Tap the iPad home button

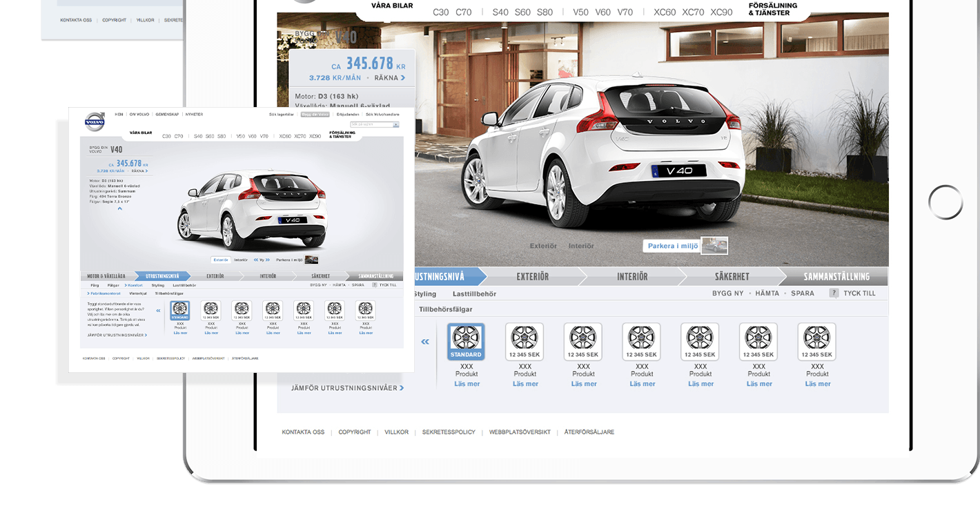point(945,202)
